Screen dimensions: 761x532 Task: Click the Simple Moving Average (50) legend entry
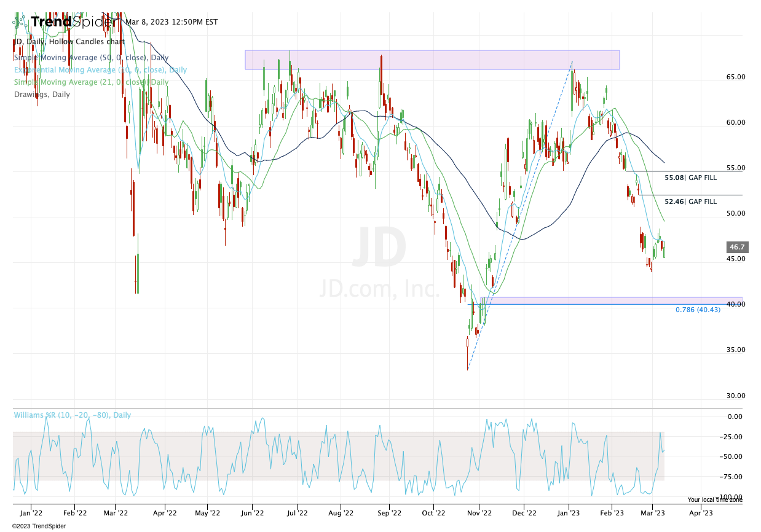point(91,57)
